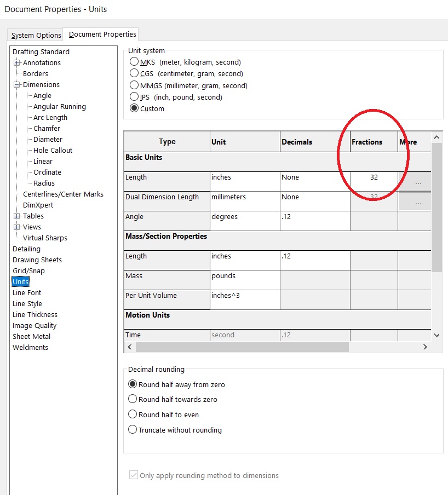Open Arc Length dimension settings
This screenshot has height=495, width=448.
pyautogui.click(x=50, y=117)
